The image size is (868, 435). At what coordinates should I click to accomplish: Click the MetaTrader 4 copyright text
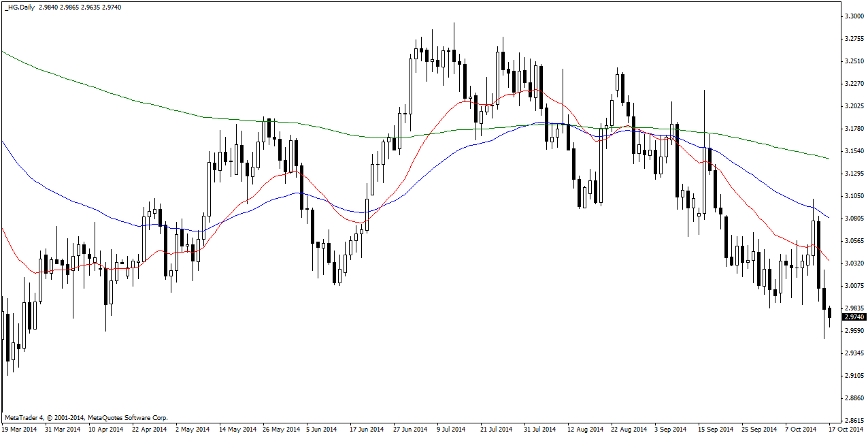pos(86,417)
